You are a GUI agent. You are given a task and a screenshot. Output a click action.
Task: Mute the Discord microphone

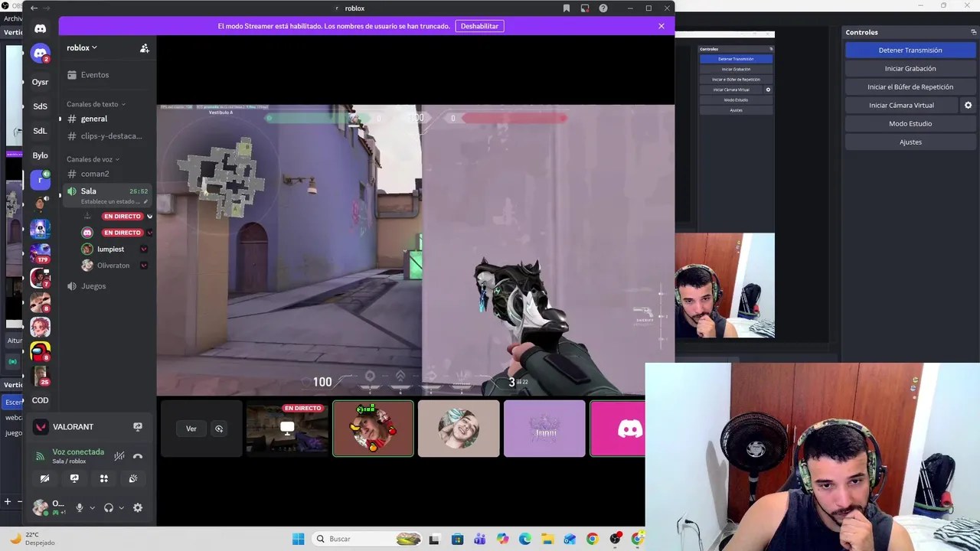pos(79,507)
